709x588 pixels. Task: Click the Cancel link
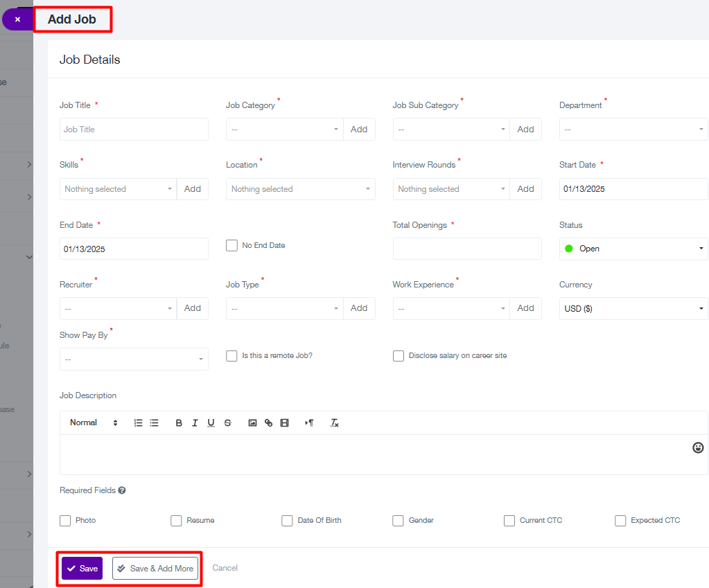coord(225,568)
